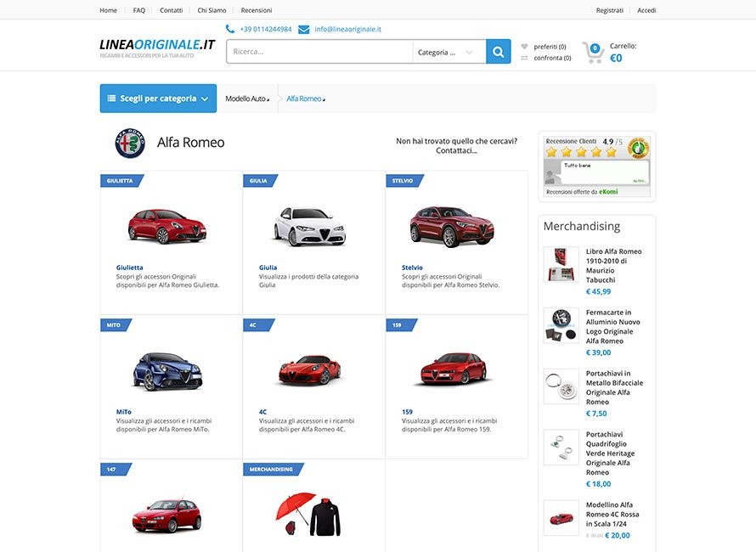Click the envelope email icon
756x552 pixels.
pos(304,30)
